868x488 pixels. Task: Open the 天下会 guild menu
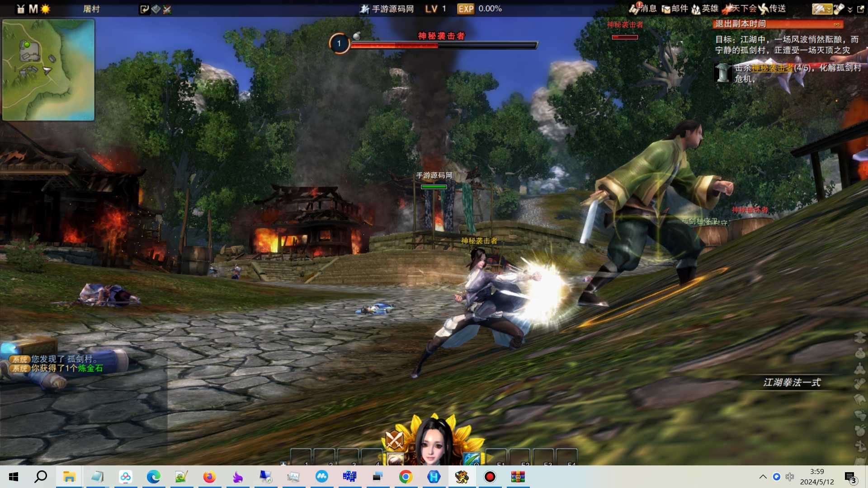[740, 9]
